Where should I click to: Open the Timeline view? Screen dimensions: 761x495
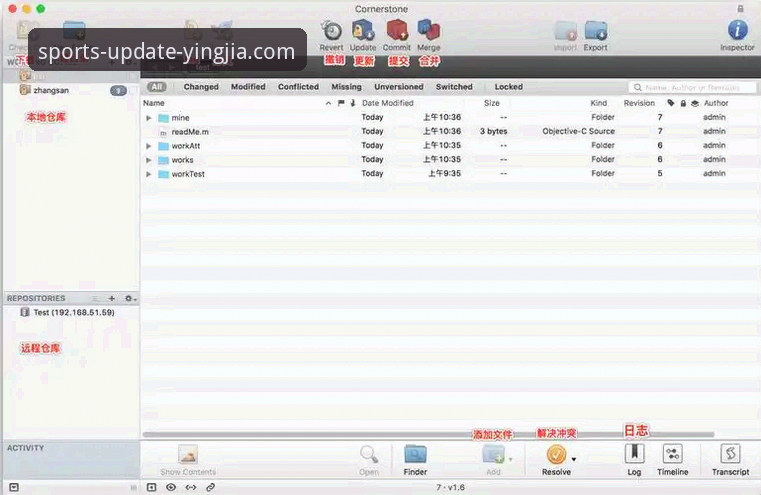click(673, 454)
